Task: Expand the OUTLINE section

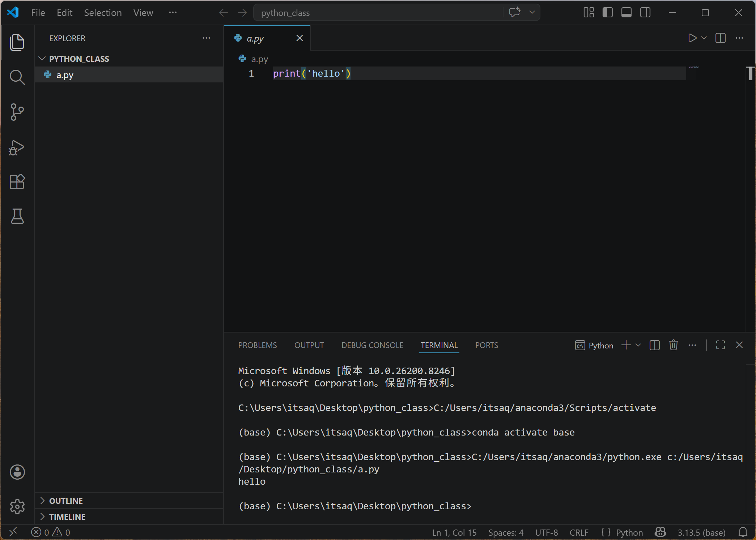Action: 129,501
